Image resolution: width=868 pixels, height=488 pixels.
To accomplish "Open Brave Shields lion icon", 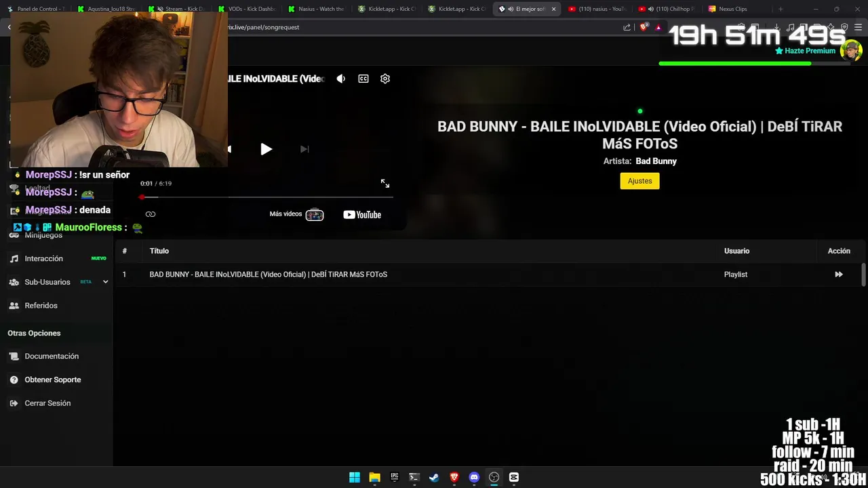I will (x=644, y=27).
